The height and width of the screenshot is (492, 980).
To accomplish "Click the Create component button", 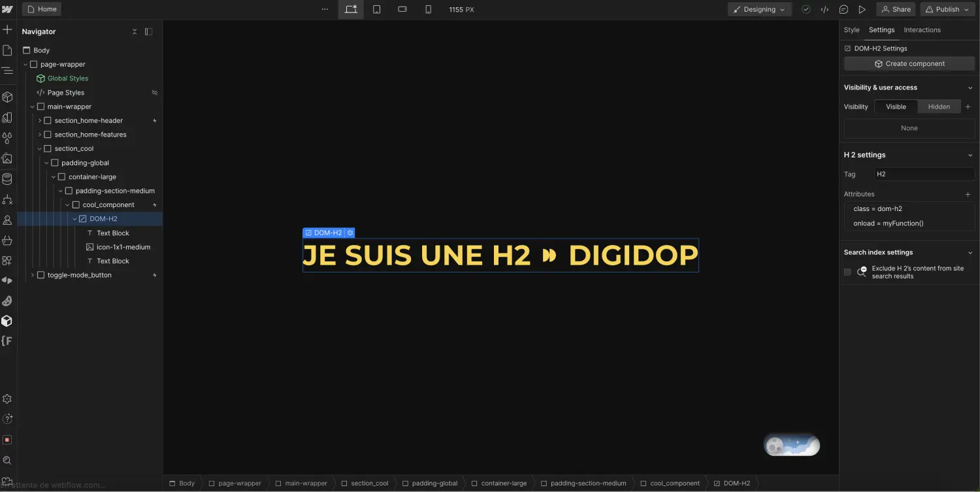I will click(909, 63).
